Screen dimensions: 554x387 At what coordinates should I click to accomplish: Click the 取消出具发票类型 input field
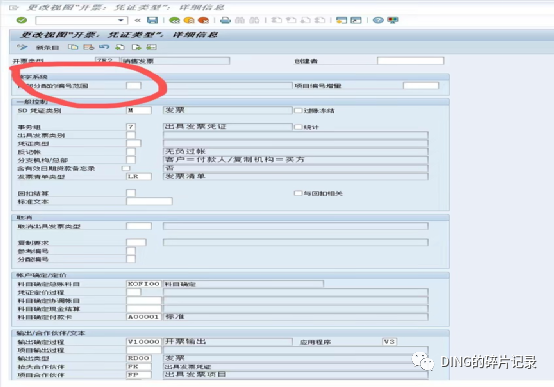pos(139,226)
